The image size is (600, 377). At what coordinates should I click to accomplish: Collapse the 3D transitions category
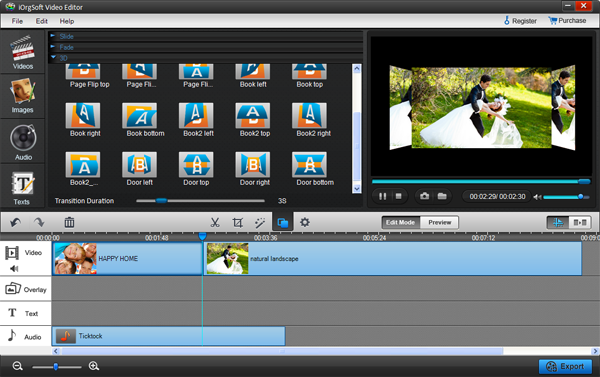(206, 58)
